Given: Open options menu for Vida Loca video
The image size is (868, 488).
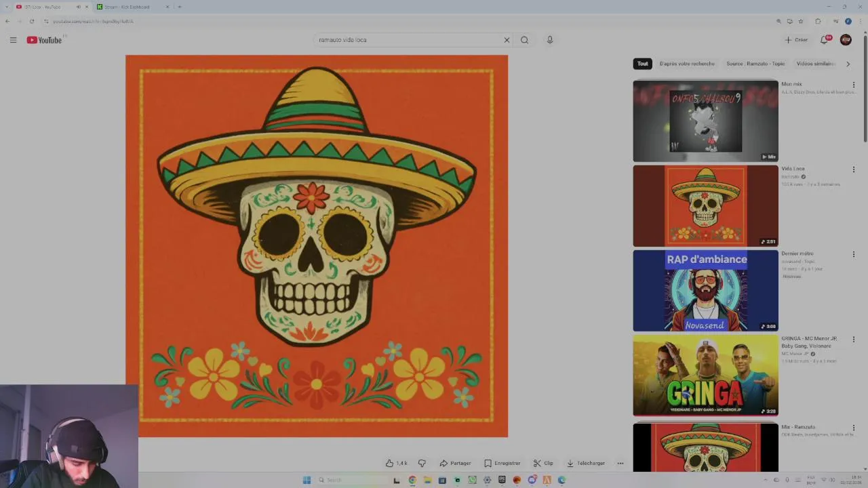Looking at the screenshot, I should click(854, 169).
